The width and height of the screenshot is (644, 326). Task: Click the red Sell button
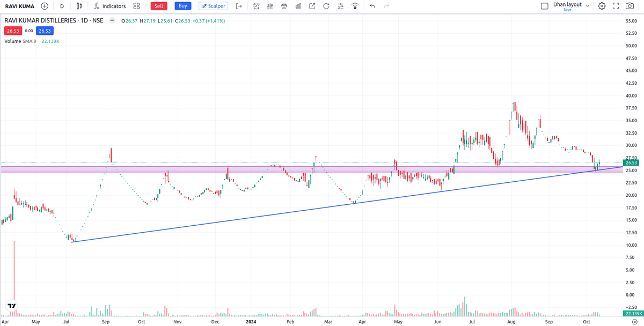(158, 6)
